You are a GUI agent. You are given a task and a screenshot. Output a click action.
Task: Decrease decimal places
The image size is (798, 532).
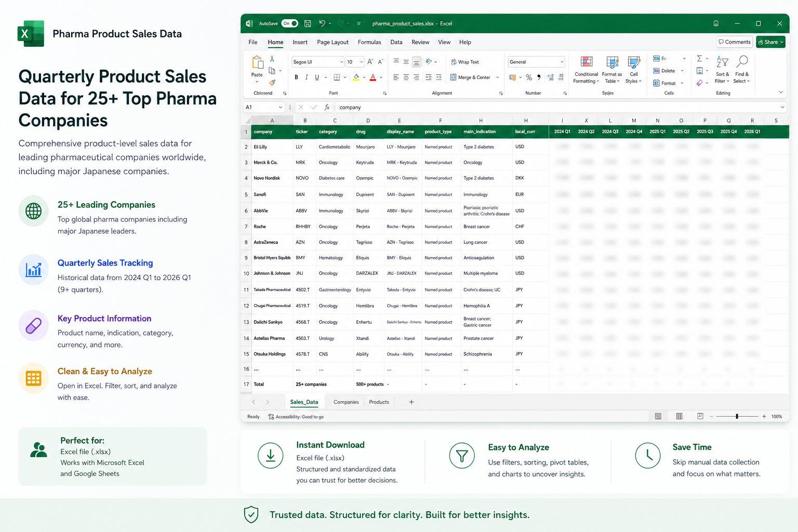tap(561, 77)
